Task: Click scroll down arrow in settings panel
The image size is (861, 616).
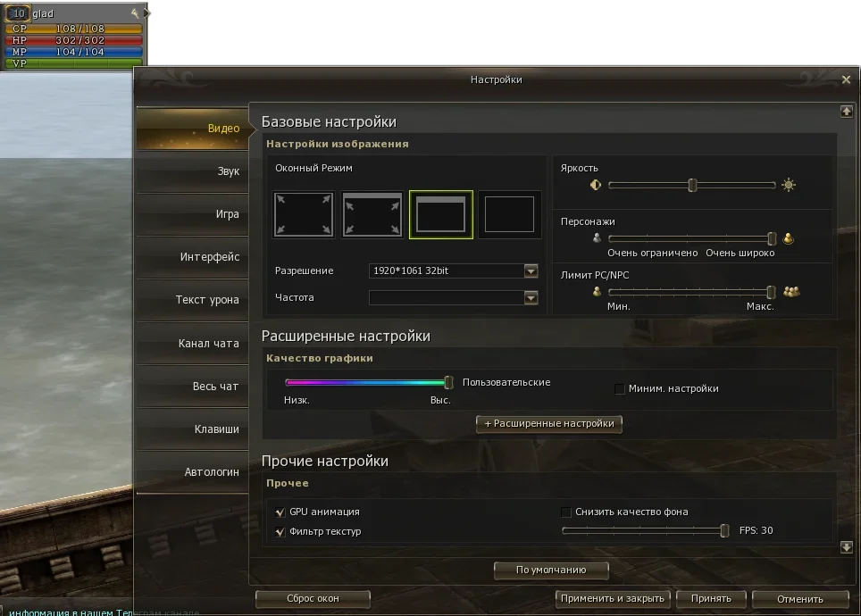Action: click(846, 547)
